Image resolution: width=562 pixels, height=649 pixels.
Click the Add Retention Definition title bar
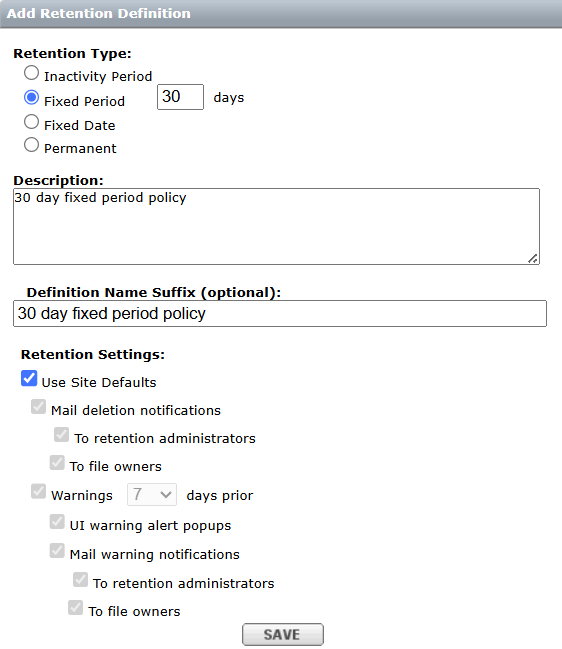coord(281,14)
